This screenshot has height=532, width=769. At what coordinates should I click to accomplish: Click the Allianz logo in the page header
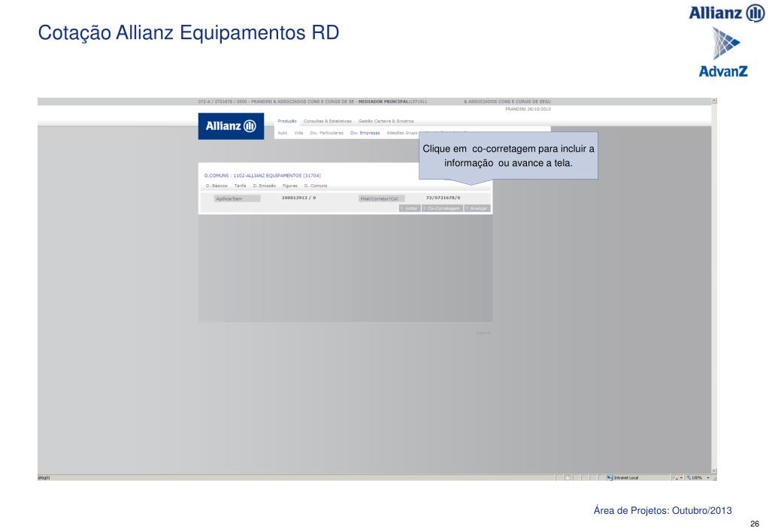[x=231, y=126]
